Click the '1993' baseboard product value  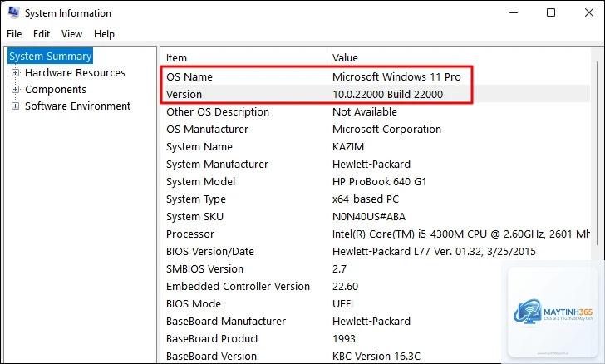tap(344, 338)
